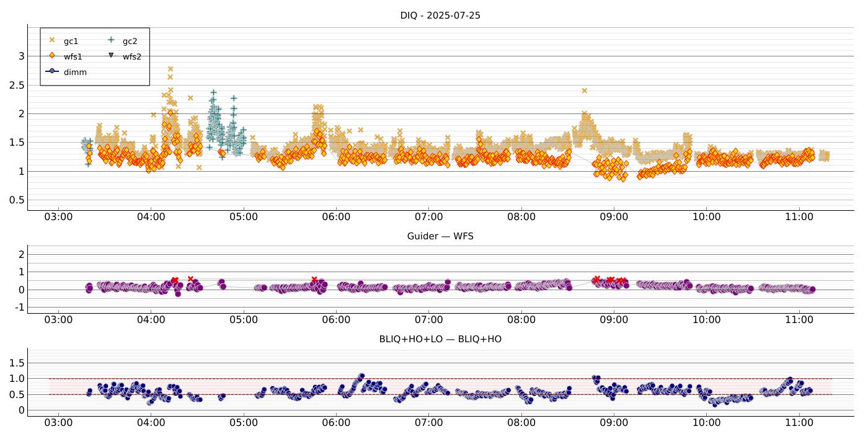
Task: Select the dimm legend label
Action: [75, 73]
